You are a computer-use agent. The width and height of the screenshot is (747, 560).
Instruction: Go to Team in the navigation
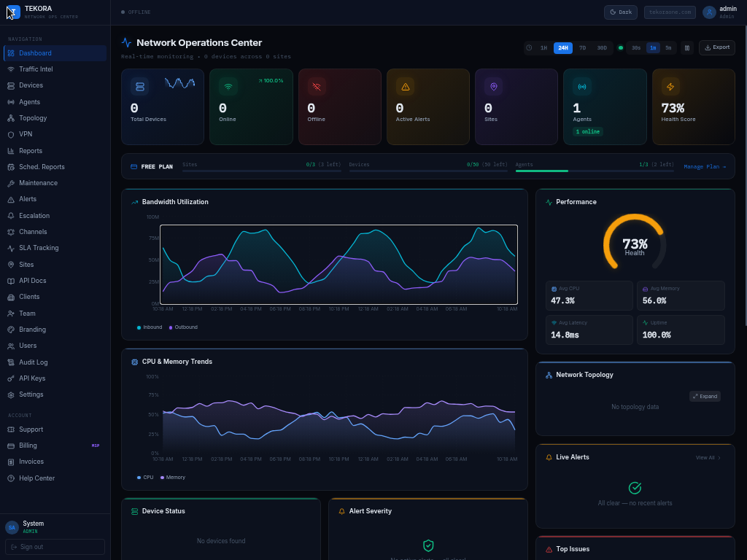pos(55,314)
